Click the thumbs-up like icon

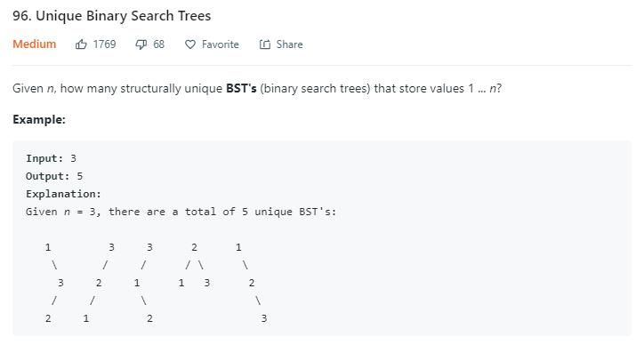tap(81, 44)
